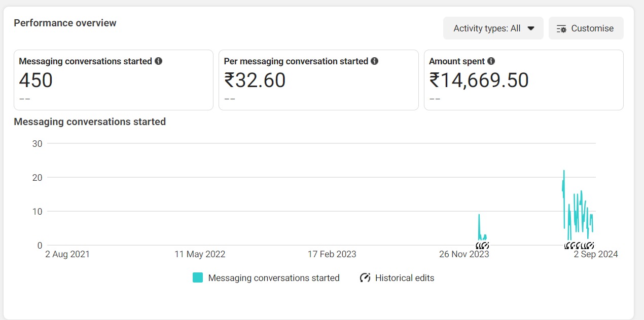Click the rightmost historical edit marker near Sep 2024
The image size is (644, 320).
591,246
